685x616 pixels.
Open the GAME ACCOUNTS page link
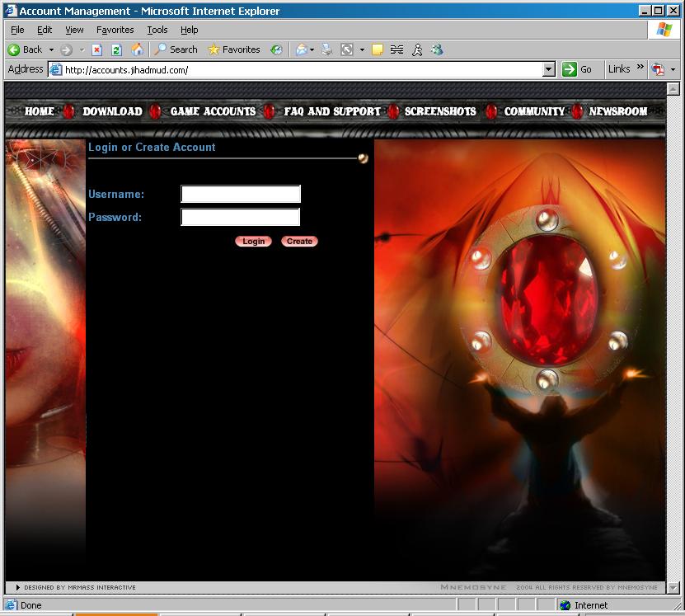[213, 111]
